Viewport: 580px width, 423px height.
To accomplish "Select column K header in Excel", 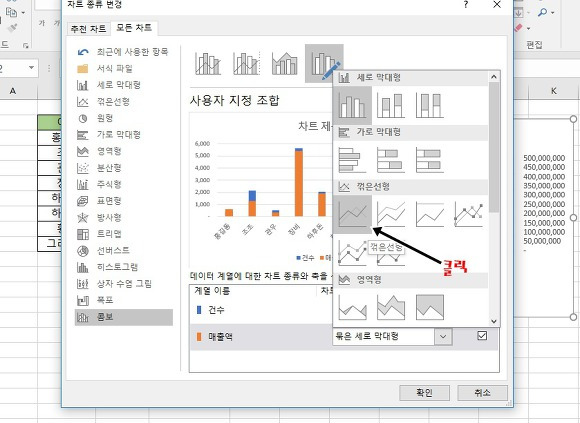I will (x=554, y=91).
